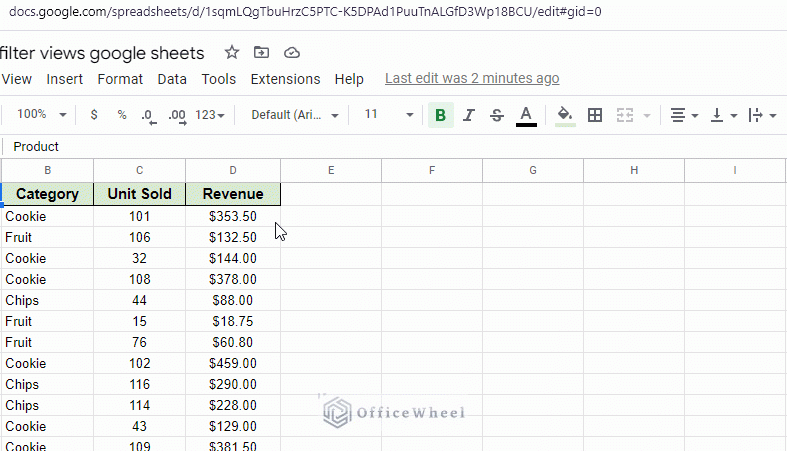This screenshot has height=451, width=787.
Task: Expand the merge cells dropdown arrow
Action: (647, 115)
